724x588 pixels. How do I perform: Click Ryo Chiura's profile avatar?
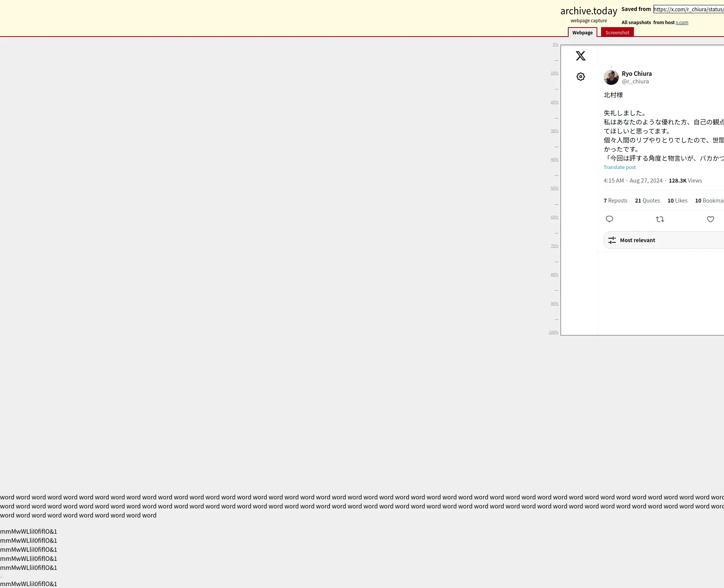pyautogui.click(x=611, y=77)
